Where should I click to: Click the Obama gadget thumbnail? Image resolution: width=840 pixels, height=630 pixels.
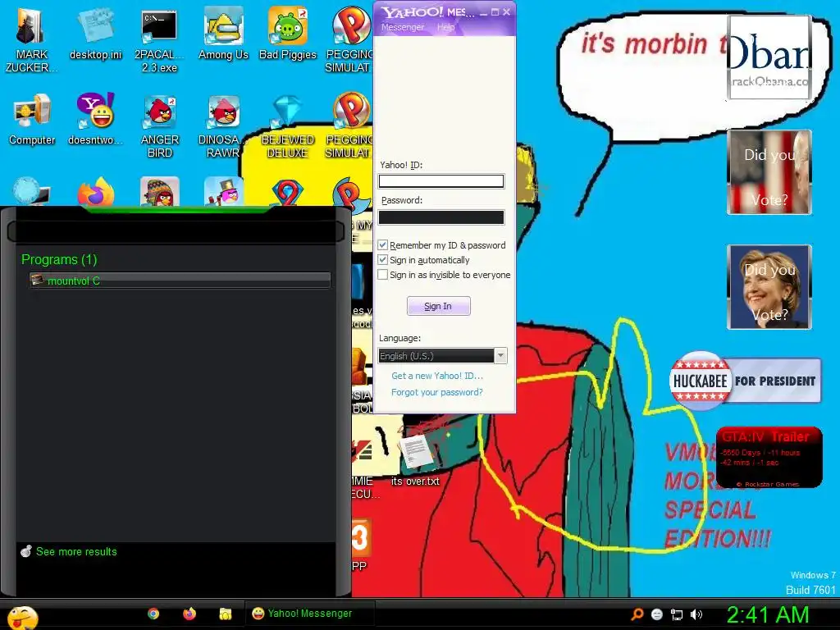(769, 57)
